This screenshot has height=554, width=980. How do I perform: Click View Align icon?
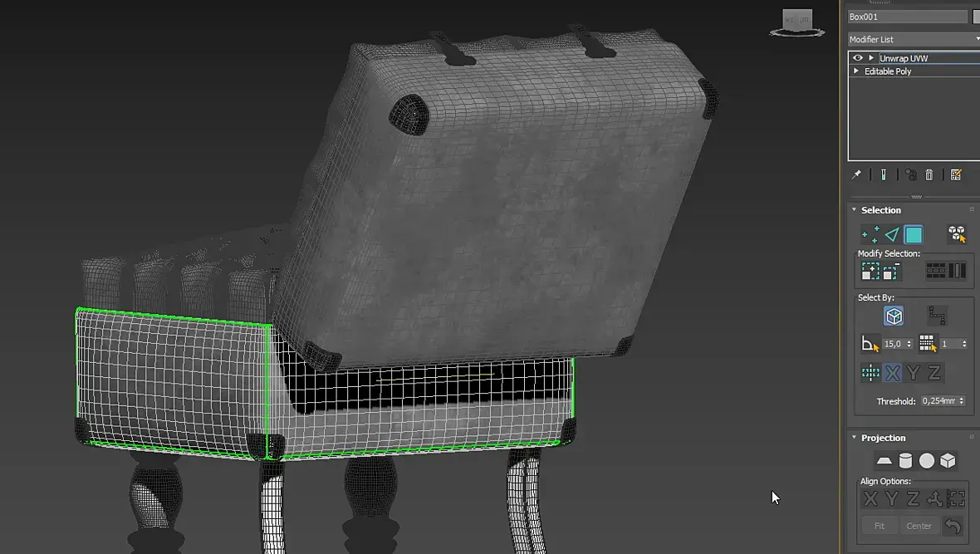956,498
